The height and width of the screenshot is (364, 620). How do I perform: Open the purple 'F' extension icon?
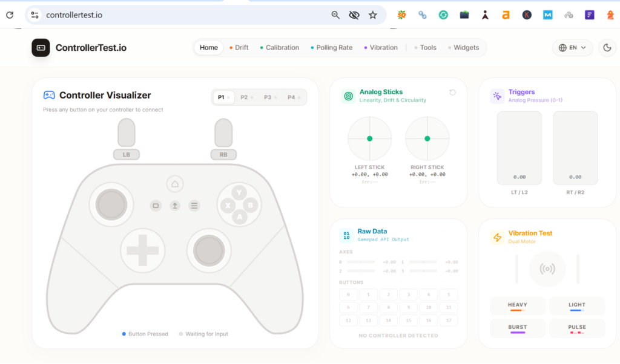tap(590, 15)
